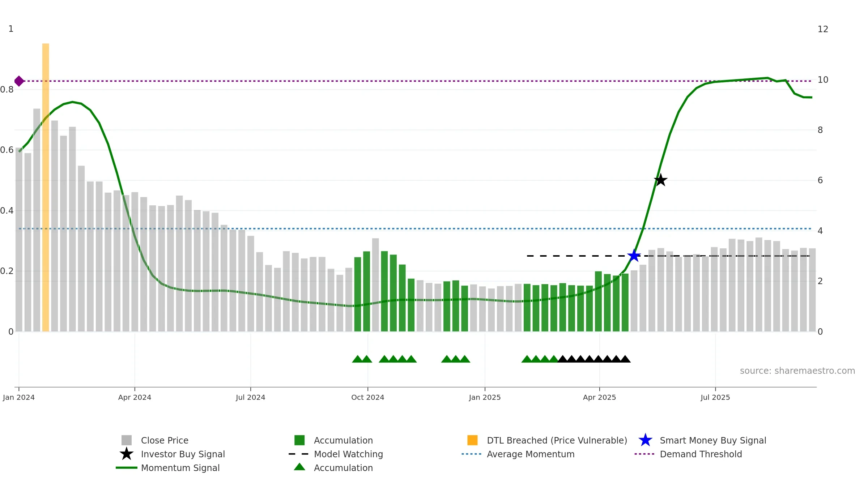
Task: Toggle Investor Buy Signal legend star icon
Action: tap(127, 454)
